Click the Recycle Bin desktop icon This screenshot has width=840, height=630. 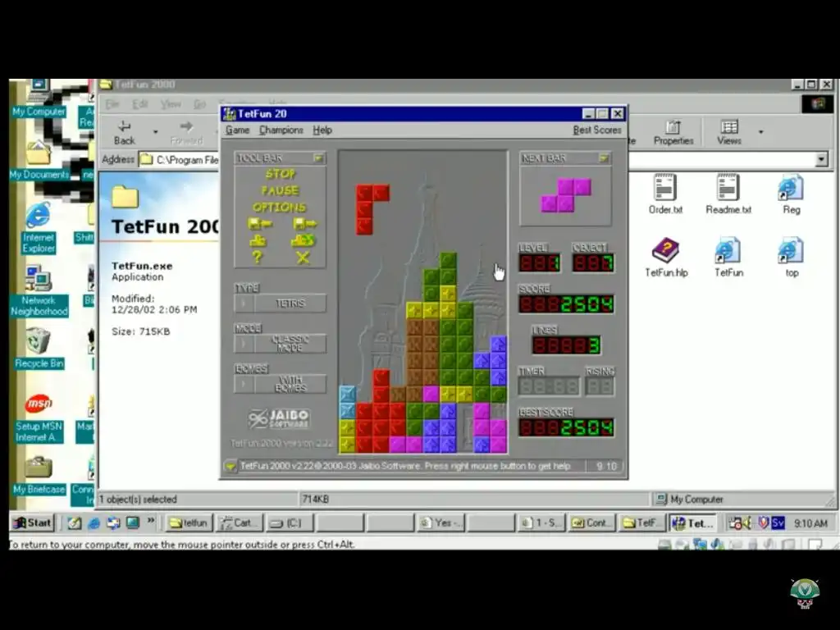point(39,349)
